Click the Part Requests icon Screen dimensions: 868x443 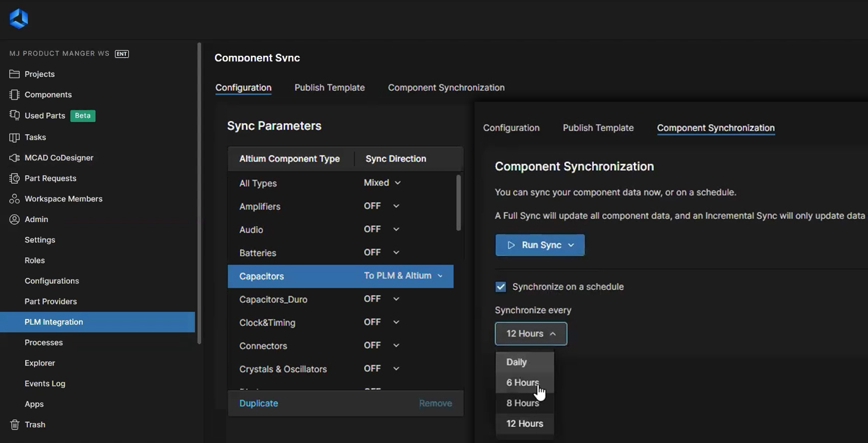[x=15, y=178]
